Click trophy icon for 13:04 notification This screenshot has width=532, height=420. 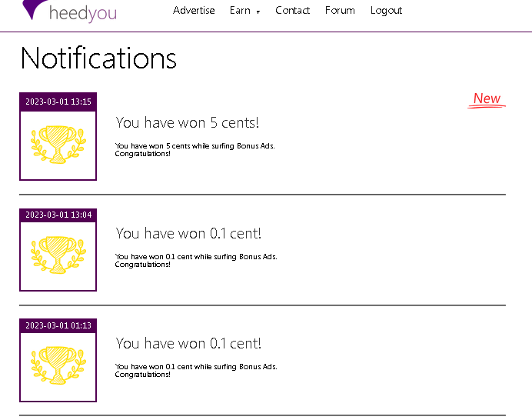pos(58,255)
